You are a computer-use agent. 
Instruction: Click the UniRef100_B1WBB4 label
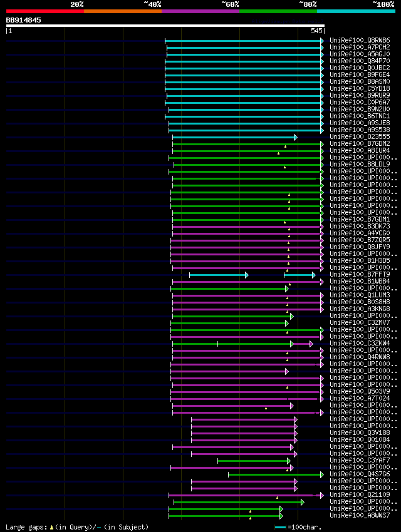[x=360, y=281]
